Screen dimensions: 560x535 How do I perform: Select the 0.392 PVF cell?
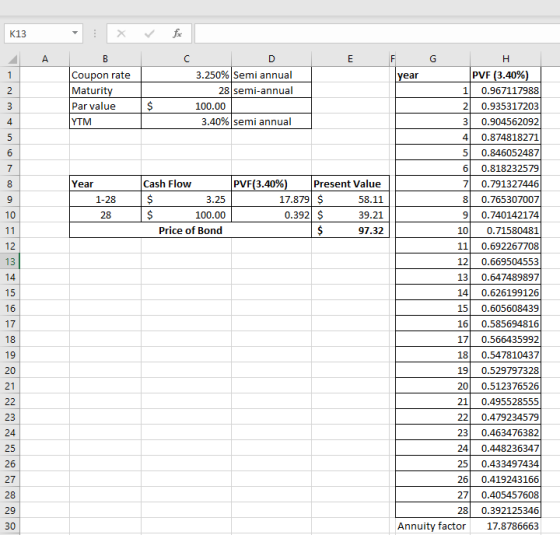click(271, 215)
